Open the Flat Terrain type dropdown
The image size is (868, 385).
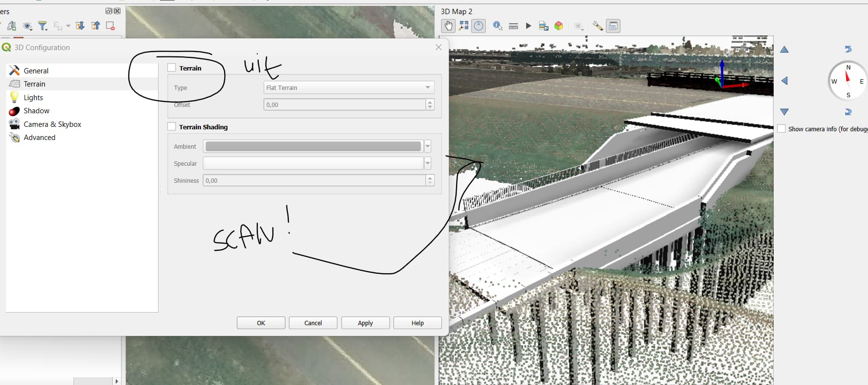click(x=349, y=87)
